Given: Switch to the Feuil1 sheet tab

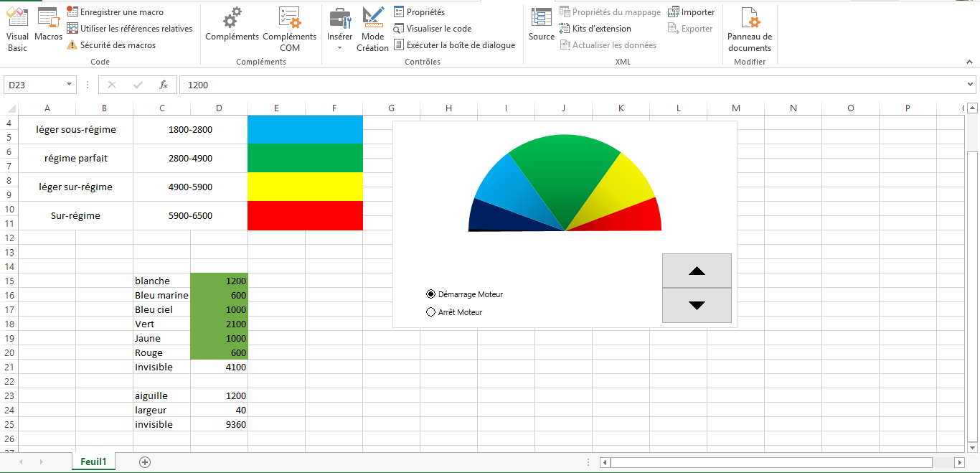Looking at the screenshot, I should [x=93, y=462].
